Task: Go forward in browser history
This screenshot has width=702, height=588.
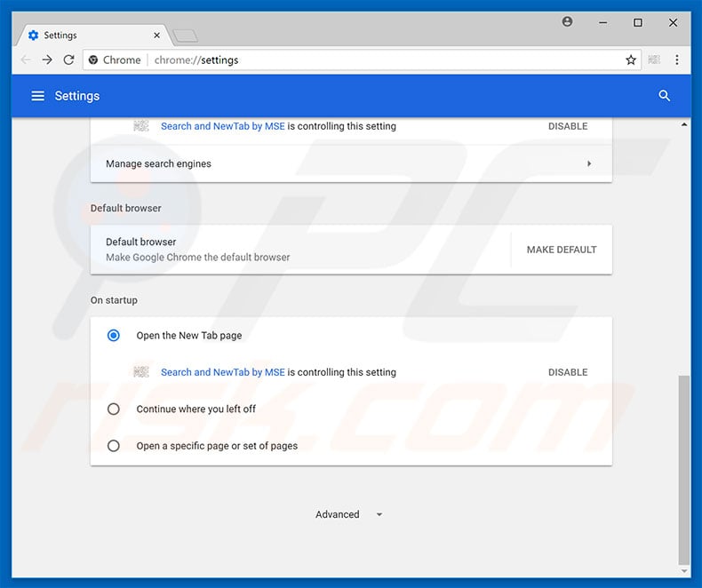Action: [x=47, y=60]
